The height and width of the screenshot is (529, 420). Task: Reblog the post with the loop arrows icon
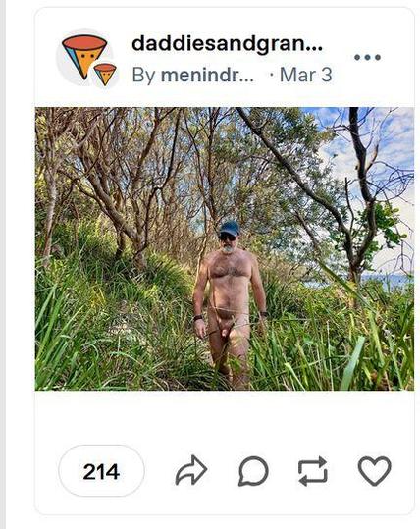313,471
